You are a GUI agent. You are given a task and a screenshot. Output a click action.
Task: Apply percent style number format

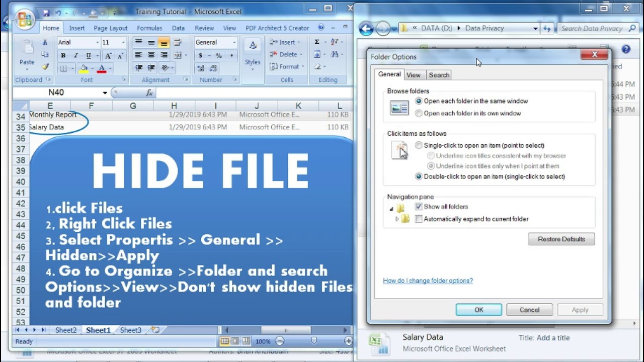tap(219, 55)
